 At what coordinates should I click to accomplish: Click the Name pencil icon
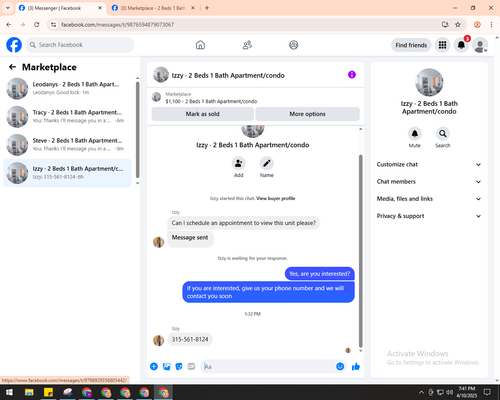[267, 163]
